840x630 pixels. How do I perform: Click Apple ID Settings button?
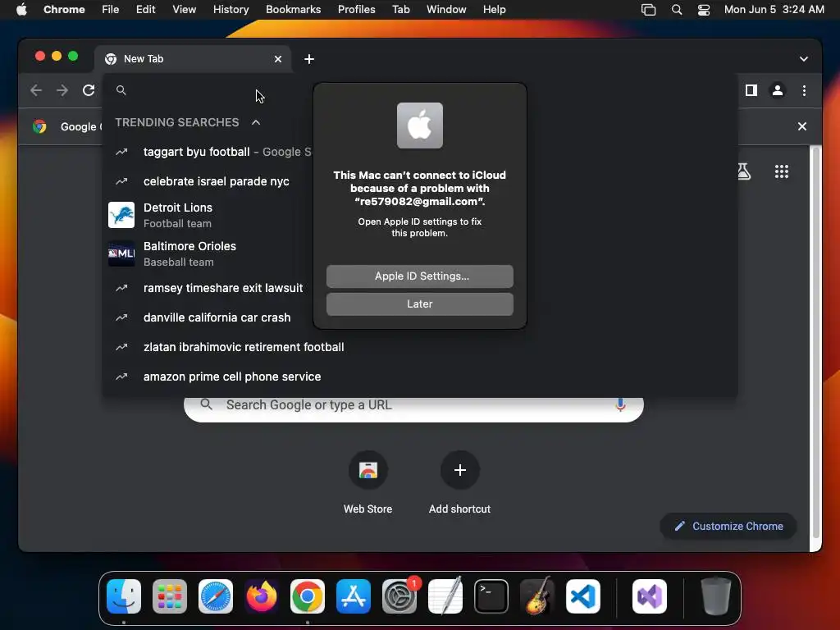click(419, 276)
